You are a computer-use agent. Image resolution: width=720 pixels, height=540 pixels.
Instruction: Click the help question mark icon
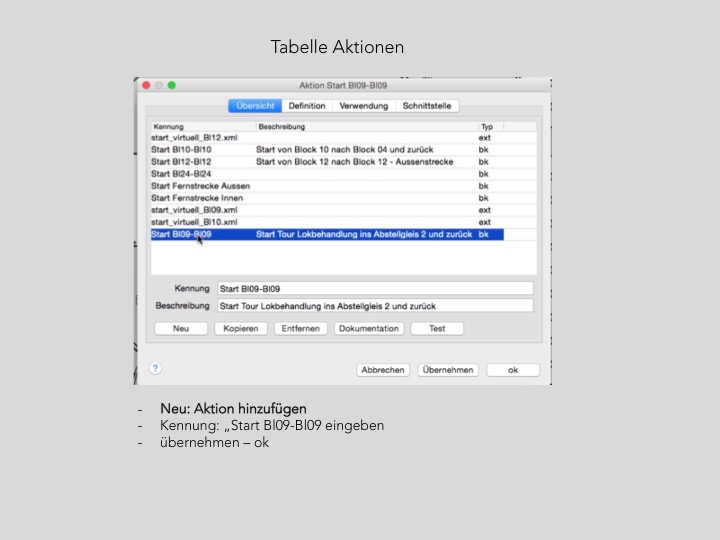pyautogui.click(x=155, y=368)
